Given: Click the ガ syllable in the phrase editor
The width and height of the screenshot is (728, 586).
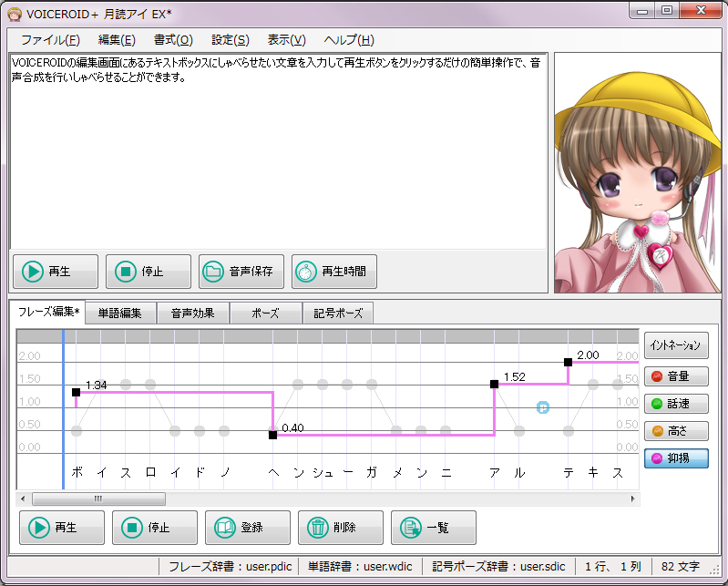Looking at the screenshot, I should tap(372, 473).
